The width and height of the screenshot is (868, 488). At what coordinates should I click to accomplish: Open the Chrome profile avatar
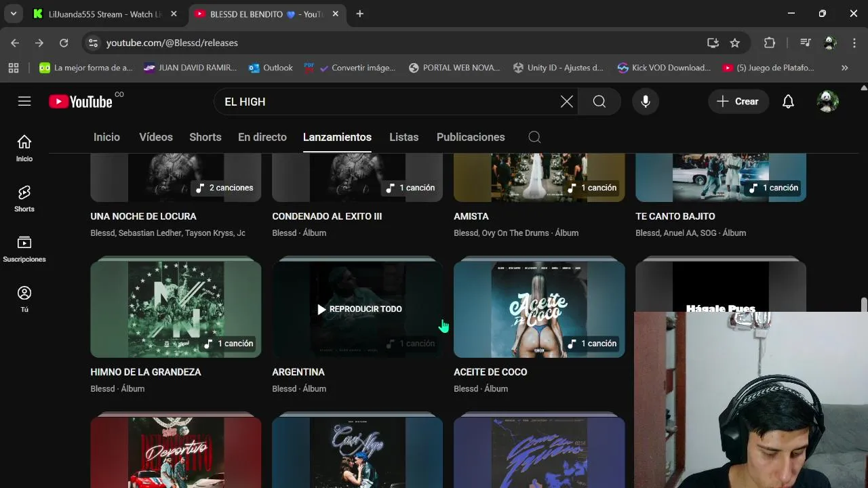[x=830, y=43]
